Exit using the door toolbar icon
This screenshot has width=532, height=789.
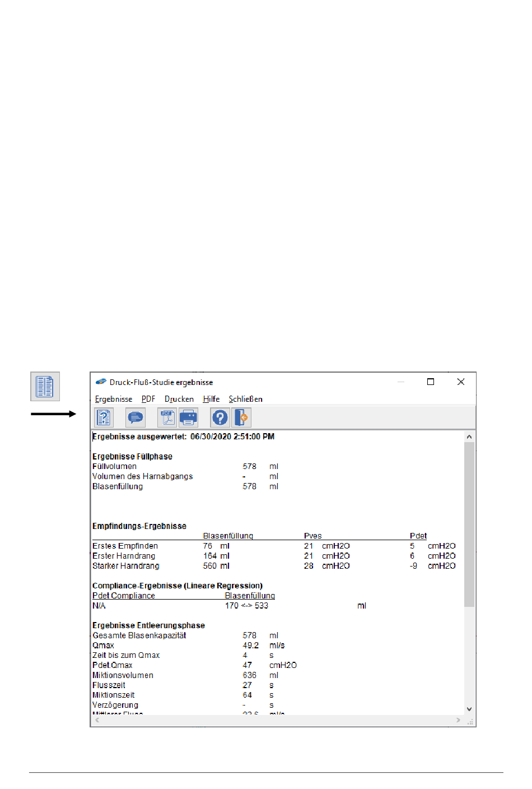(241, 417)
